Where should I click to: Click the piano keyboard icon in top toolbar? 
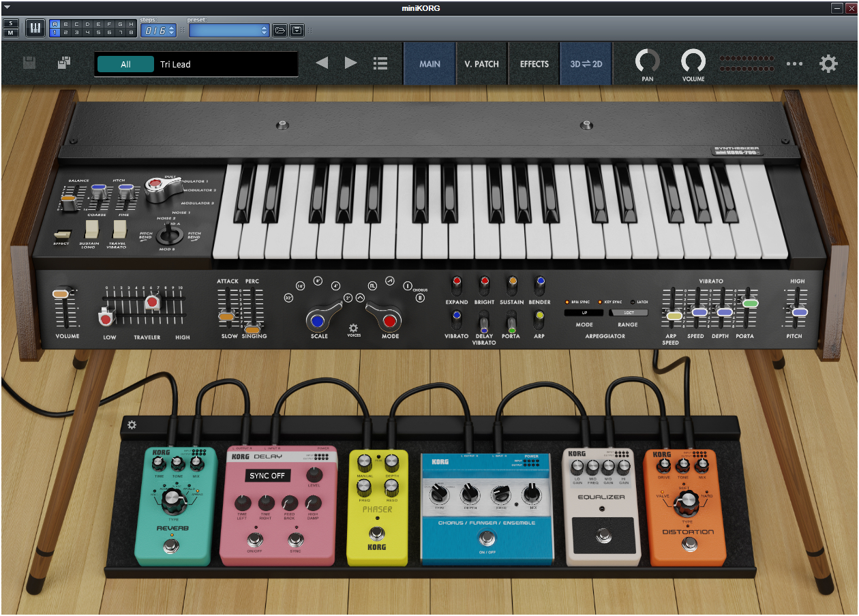(35, 28)
